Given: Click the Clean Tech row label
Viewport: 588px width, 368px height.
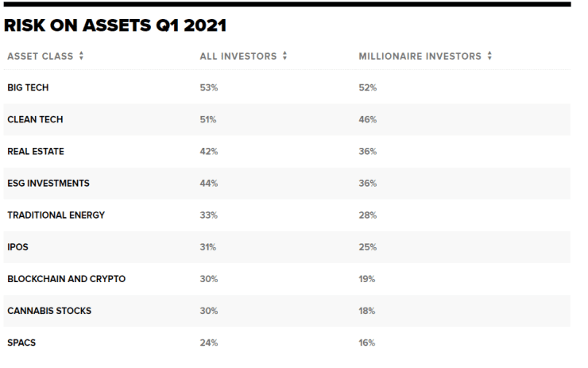Looking at the screenshot, I should 35,119.
